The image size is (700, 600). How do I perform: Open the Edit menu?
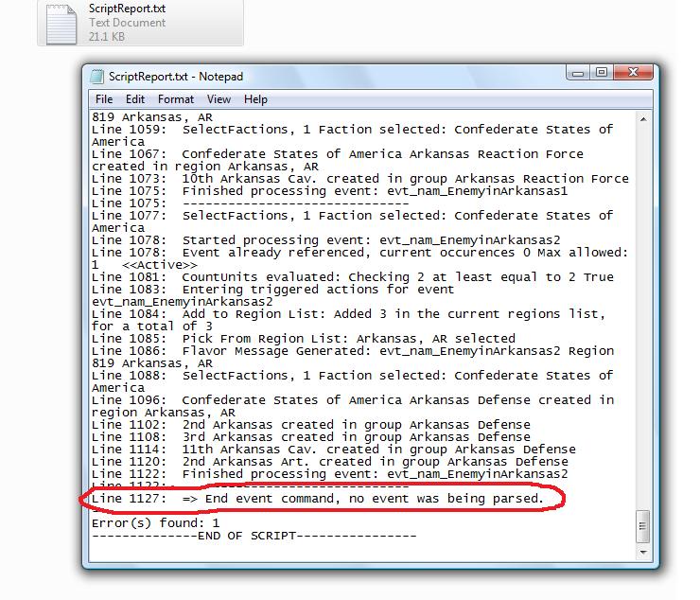point(135,99)
